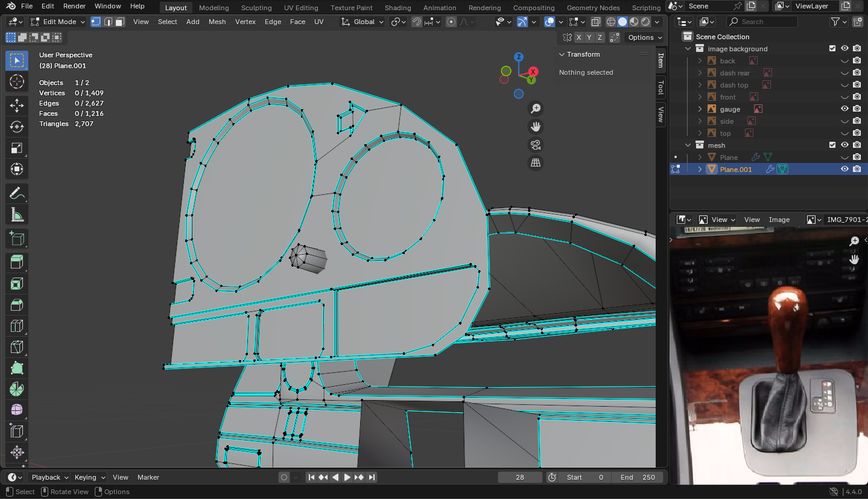Toggle camera view in viewport
This screenshot has height=499, width=868.
pos(535,145)
